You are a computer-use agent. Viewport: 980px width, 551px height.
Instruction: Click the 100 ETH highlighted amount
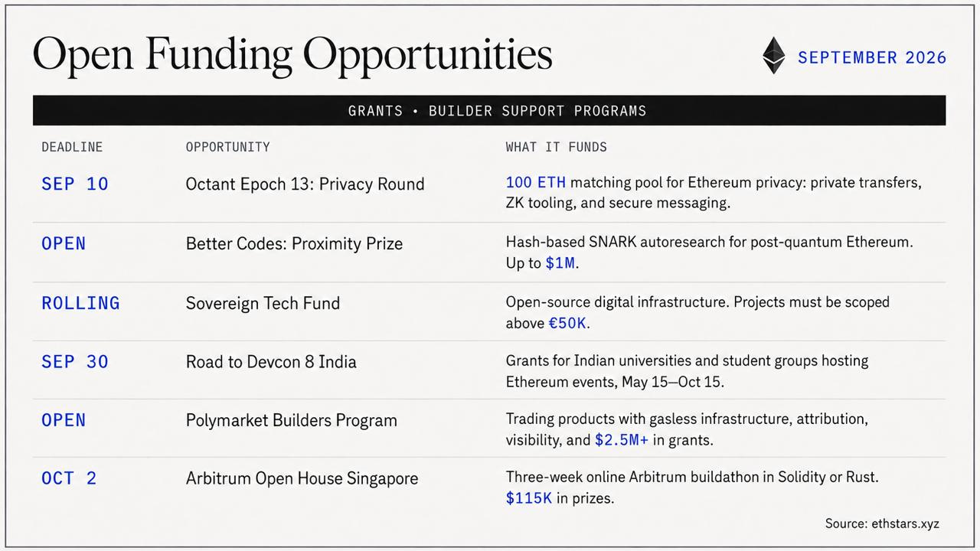(536, 183)
